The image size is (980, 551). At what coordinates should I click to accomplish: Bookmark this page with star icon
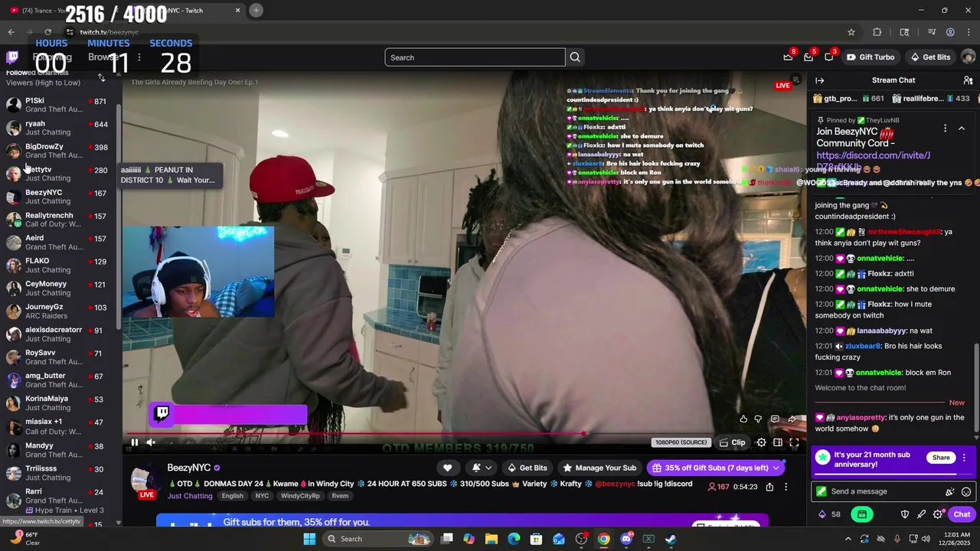tap(851, 32)
